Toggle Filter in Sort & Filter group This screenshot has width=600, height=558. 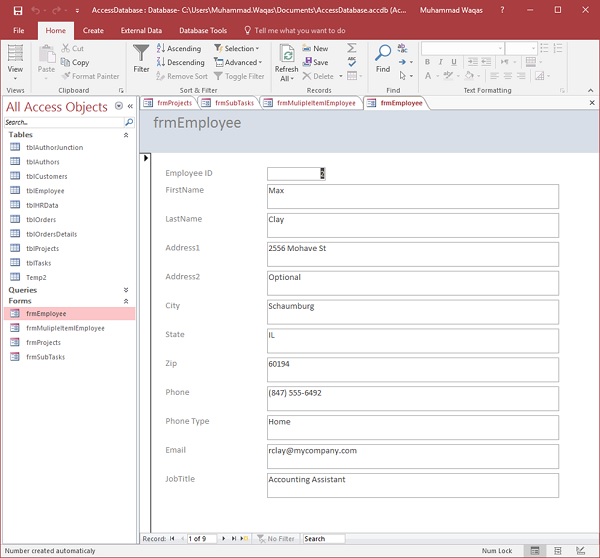[x=239, y=76]
